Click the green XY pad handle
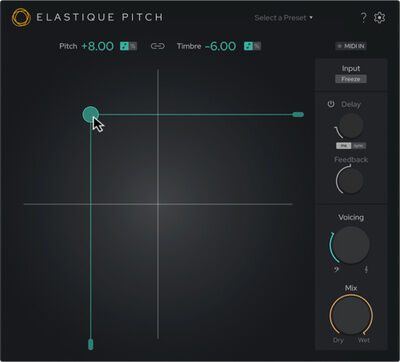 click(x=90, y=114)
